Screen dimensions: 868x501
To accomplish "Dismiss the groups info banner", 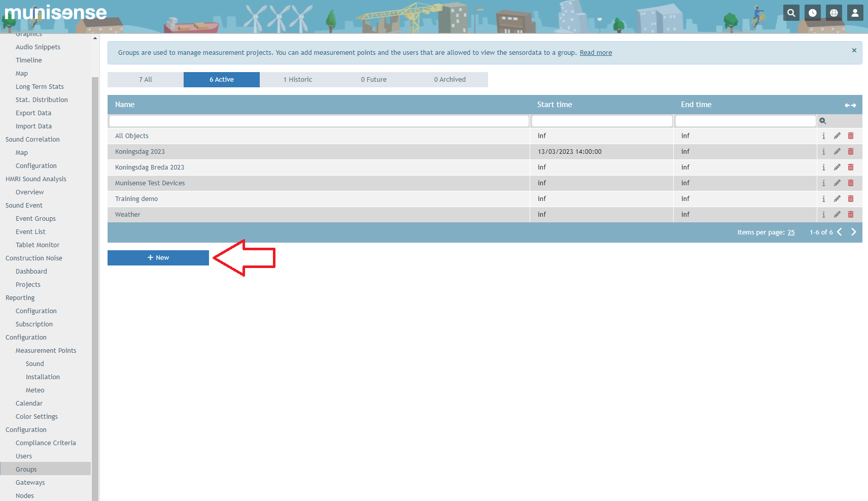I will click(x=854, y=50).
